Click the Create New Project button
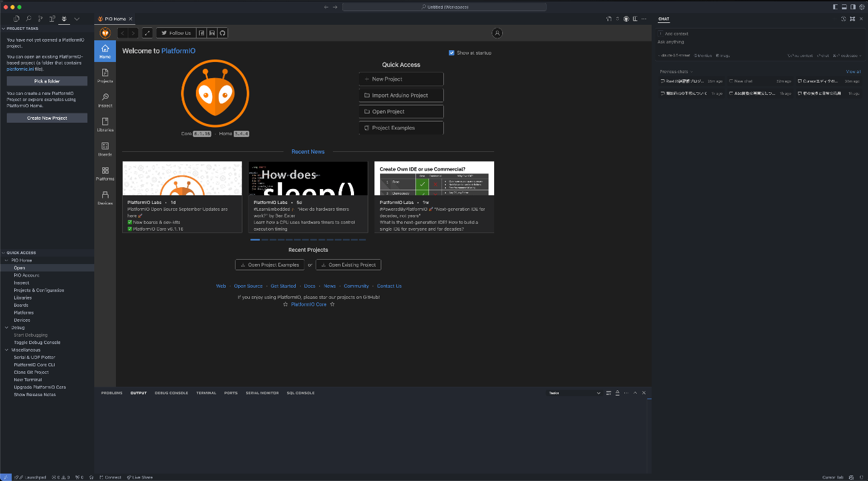Viewport: 868px width, 481px height. 47,118
